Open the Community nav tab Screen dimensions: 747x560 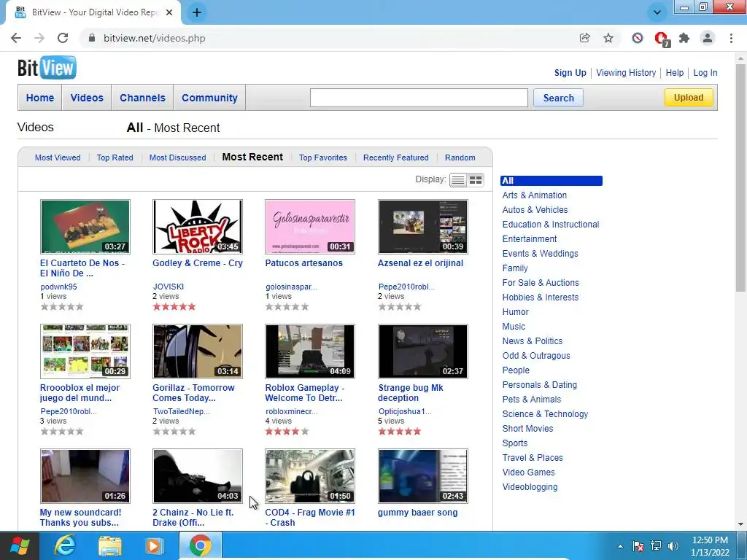(209, 98)
